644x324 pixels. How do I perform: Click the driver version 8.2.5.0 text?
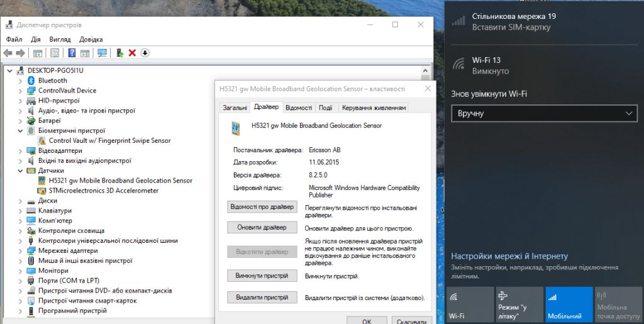[318, 176]
